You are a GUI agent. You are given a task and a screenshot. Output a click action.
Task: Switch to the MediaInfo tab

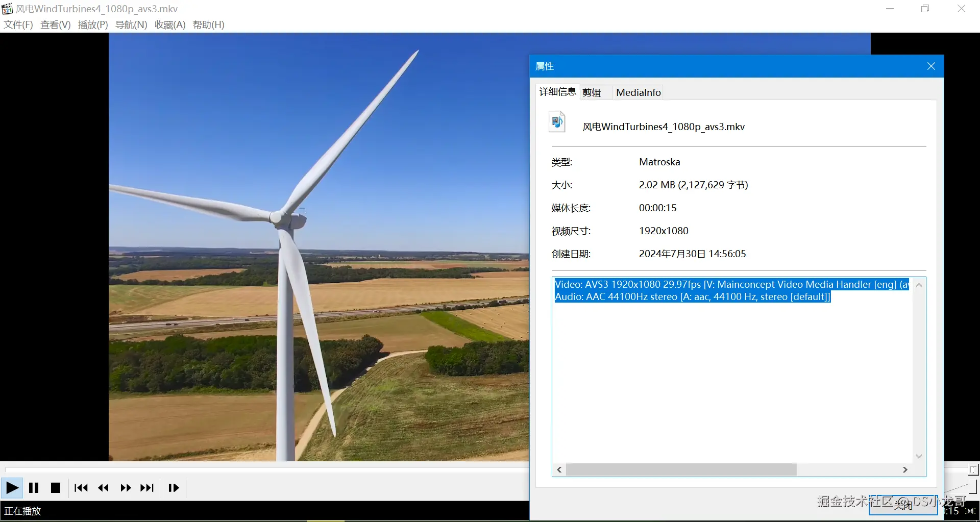tap(638, 92)
